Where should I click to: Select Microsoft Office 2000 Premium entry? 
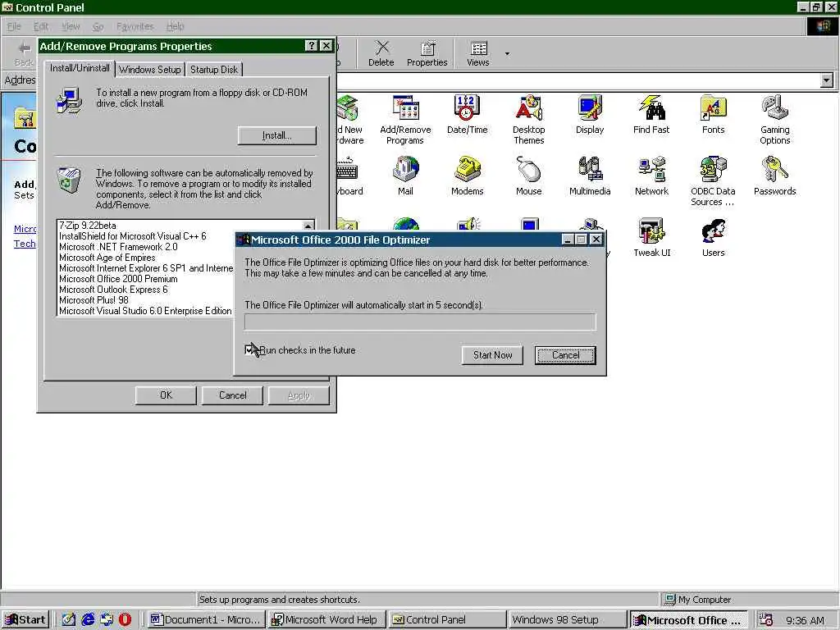click(118, 279)
